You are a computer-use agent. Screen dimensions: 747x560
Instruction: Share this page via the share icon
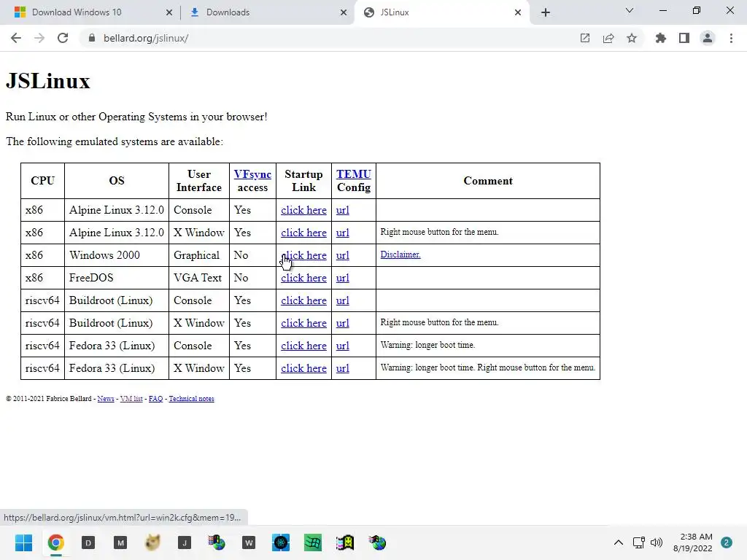[x=608, y=38]
